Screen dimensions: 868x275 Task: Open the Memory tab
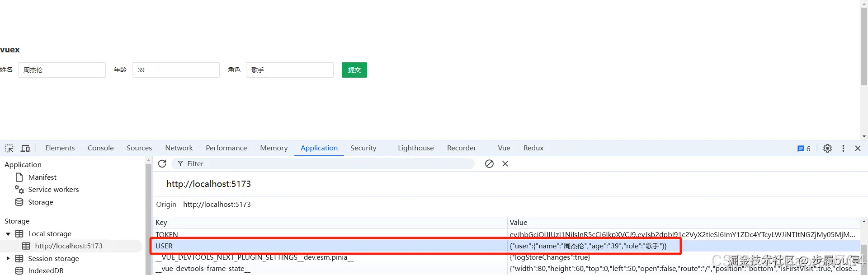tap(274, 148)
